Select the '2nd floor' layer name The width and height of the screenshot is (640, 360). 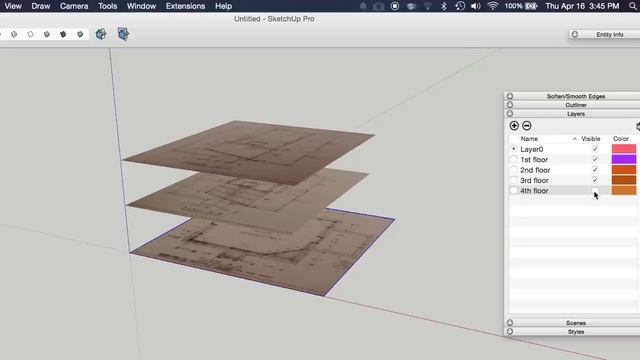tap(535, 170)
